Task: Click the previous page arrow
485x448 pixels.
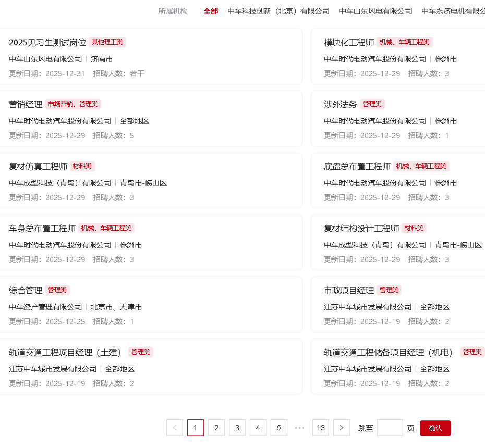Action: 175,428
